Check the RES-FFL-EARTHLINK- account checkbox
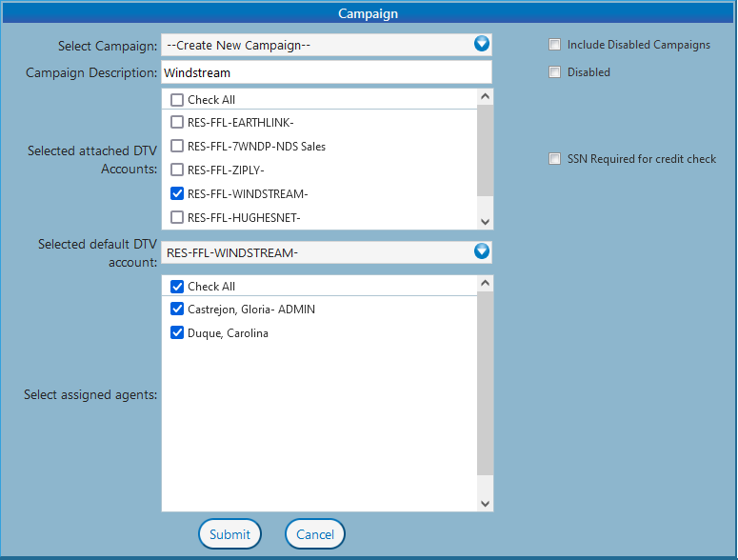 pos(177,122)
